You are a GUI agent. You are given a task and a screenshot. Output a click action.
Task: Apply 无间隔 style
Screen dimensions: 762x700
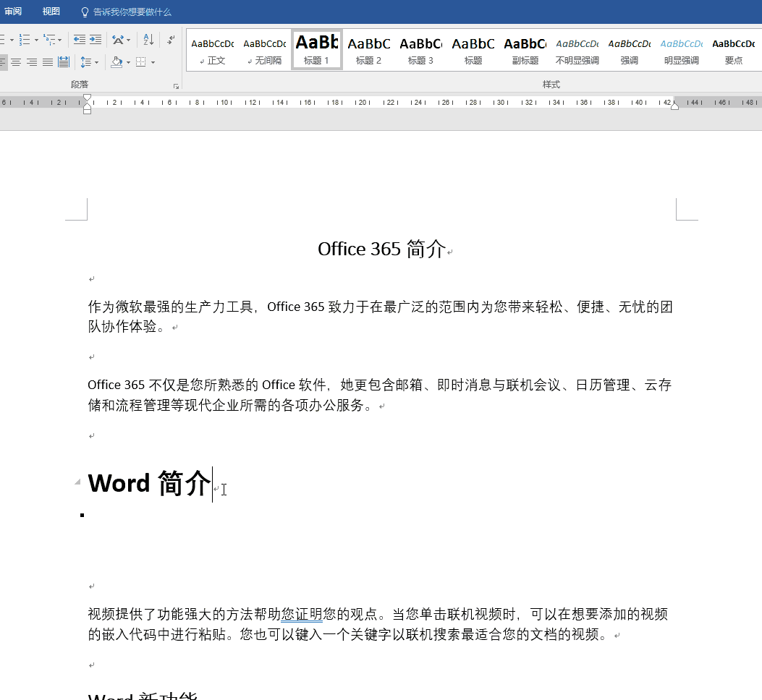[264, 50]
